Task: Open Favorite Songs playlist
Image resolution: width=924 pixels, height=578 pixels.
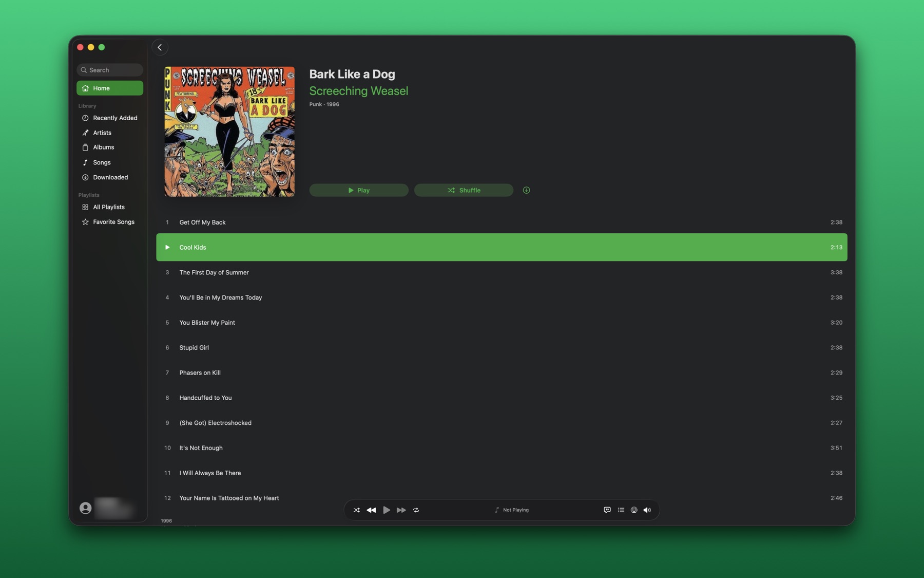Action: click(x=110, y=222)
